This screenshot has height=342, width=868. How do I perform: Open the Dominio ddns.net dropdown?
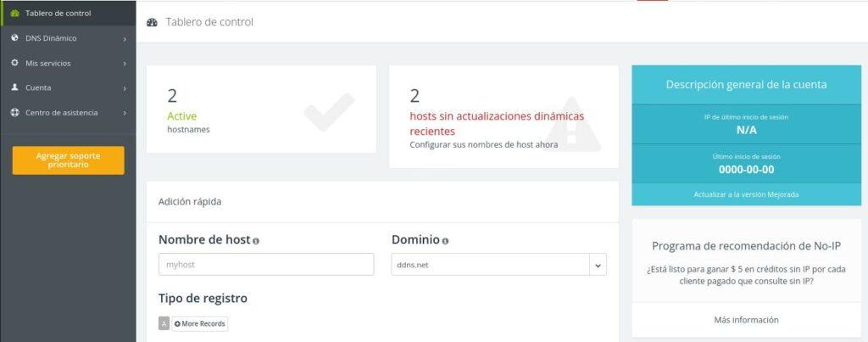click(x=598, y=265)
